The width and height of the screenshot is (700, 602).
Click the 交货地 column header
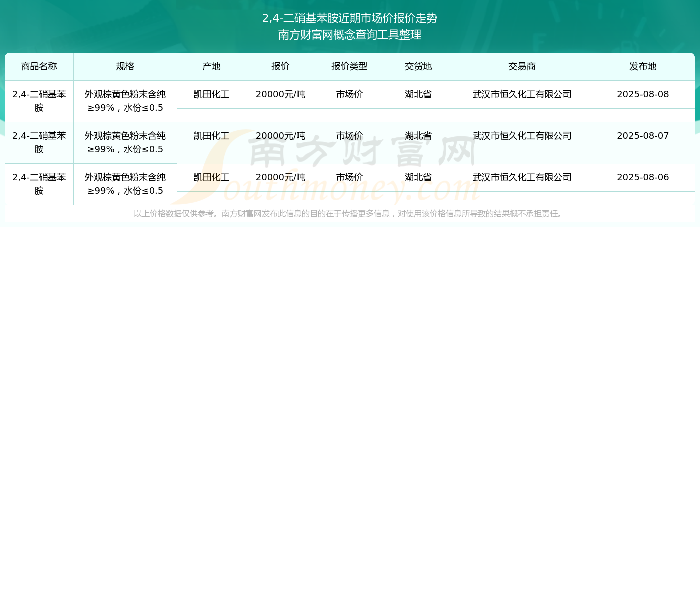coord(418,66)
